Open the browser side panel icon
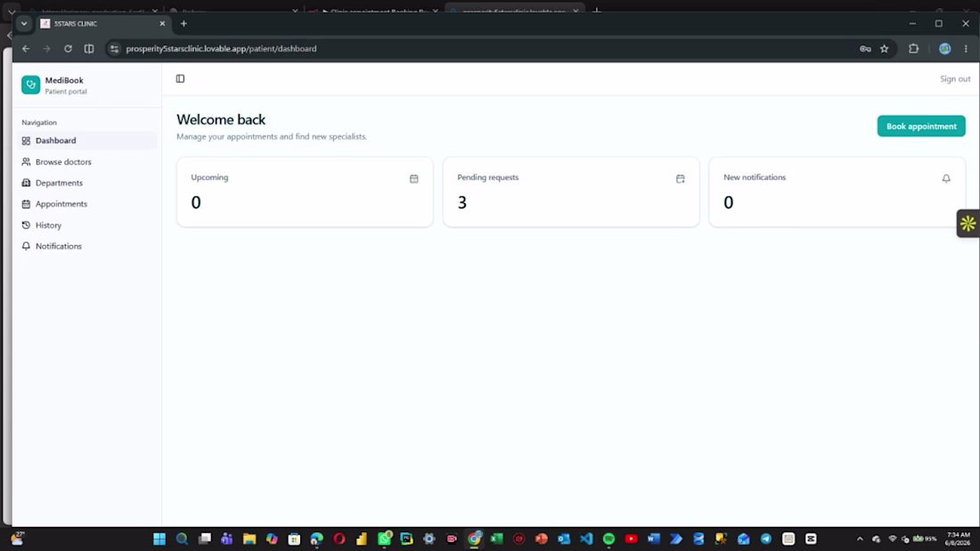980x551 pixels. pyautogui.click(x=89, y=49)
